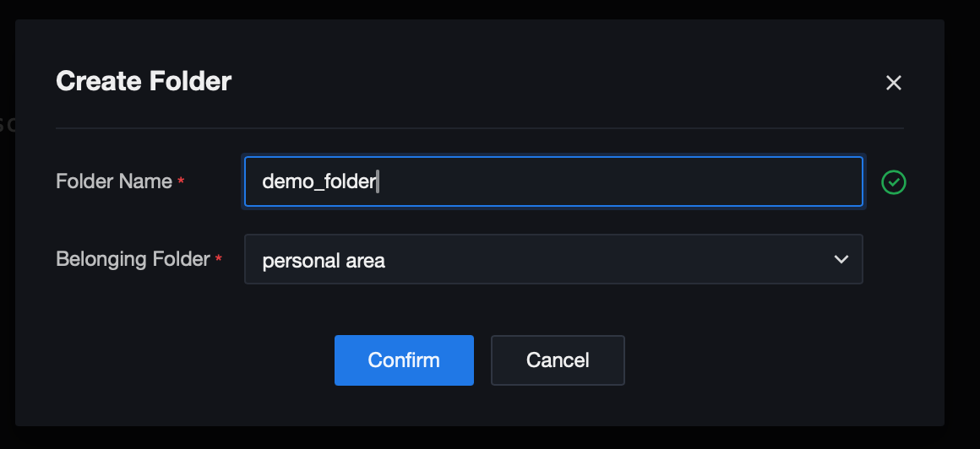Open the Belonging Folder dropdown
980x449 pixels.
click(553, 259)
